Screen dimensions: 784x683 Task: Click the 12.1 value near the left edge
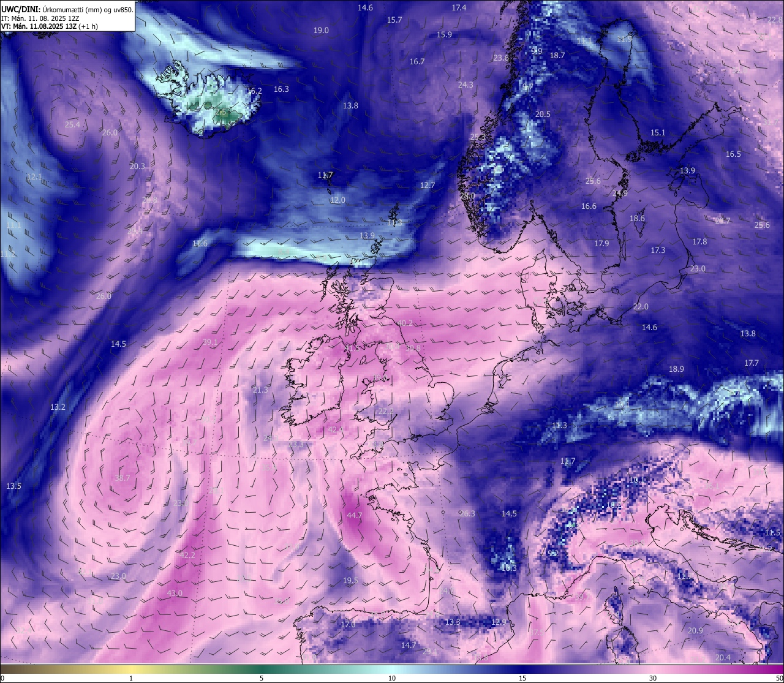coord(34,177)
